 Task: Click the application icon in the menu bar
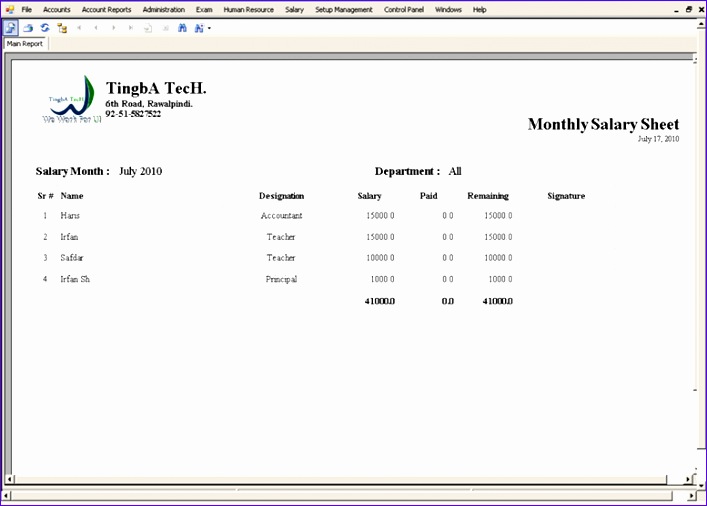coord(9,9)
